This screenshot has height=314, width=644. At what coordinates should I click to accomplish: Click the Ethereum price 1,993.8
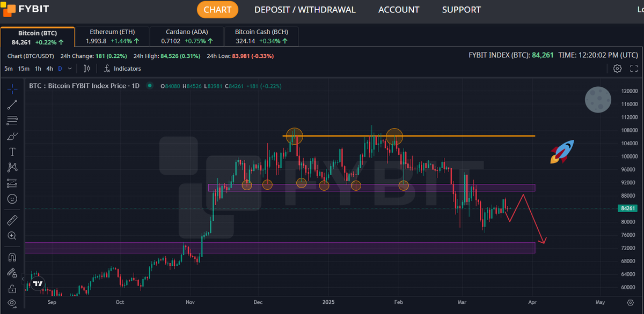tap(96, 41)
